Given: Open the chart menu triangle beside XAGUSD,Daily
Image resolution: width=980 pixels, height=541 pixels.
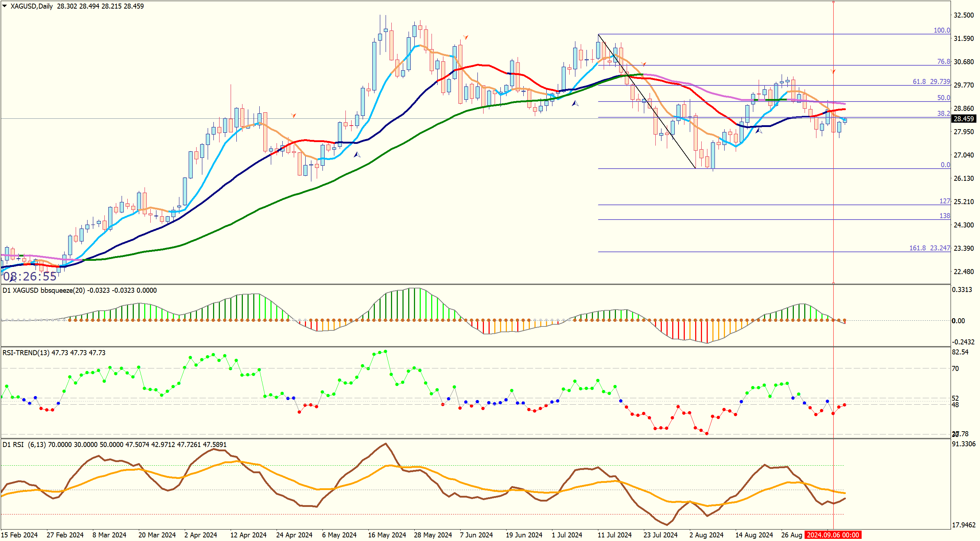Looking at the screenshot, I should 5,6.
